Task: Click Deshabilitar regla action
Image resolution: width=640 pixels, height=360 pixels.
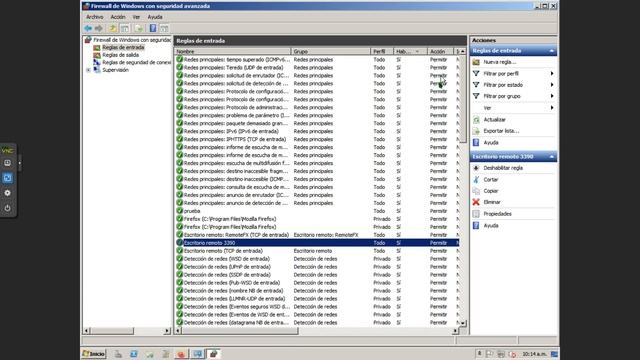Action: tap(503, 168)
